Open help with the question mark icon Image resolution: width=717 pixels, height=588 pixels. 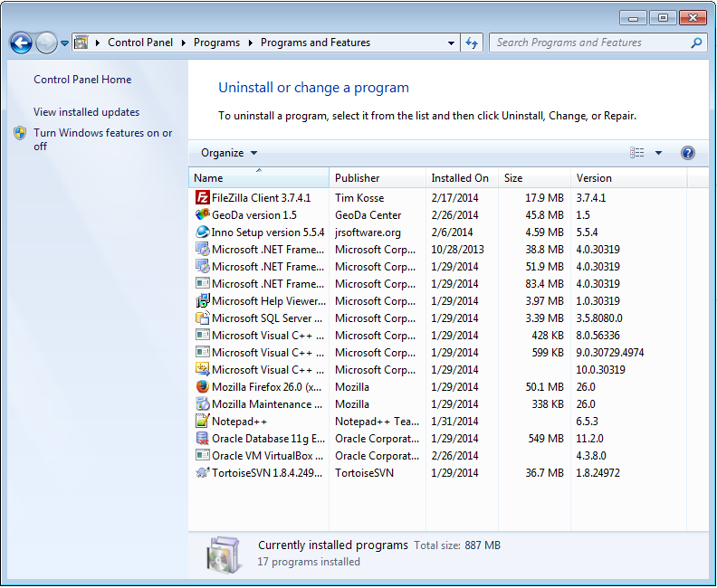(688, 153)
